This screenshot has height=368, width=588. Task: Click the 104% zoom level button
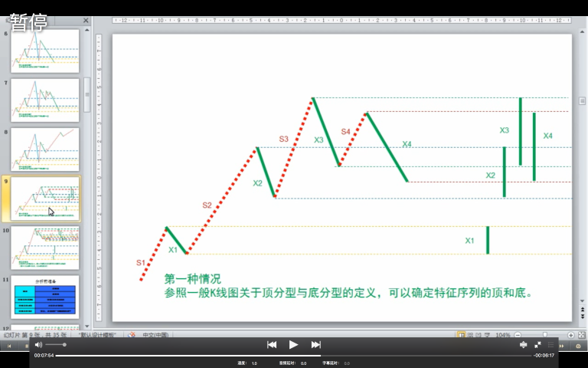pos(503,335)
